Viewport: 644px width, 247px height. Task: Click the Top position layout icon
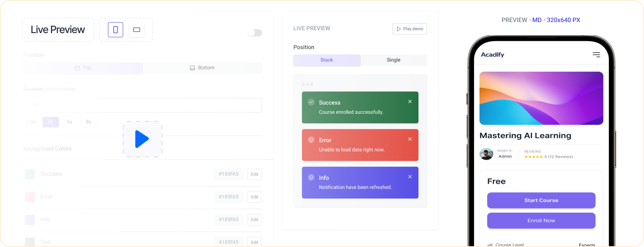pyautogui.click(x=77, y=68)
